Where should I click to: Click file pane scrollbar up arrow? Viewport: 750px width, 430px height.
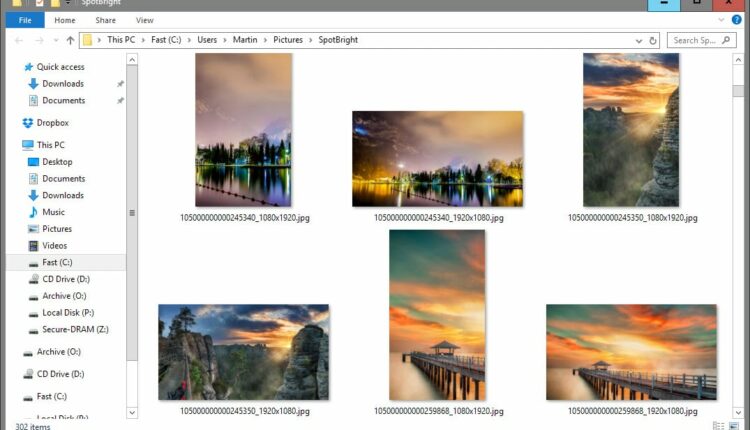coord(738,59)
